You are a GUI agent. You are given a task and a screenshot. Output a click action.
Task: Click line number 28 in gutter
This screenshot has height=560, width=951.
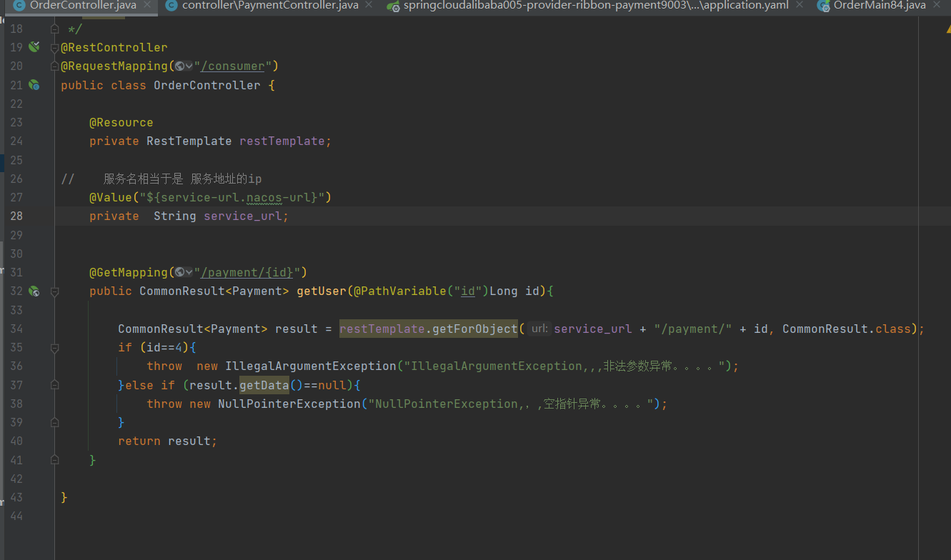click(15, 216)
